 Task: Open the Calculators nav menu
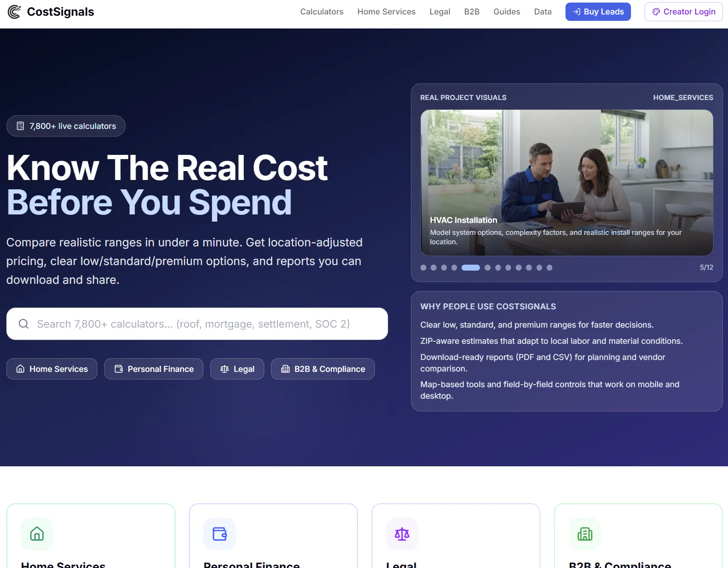click(322, 12)
